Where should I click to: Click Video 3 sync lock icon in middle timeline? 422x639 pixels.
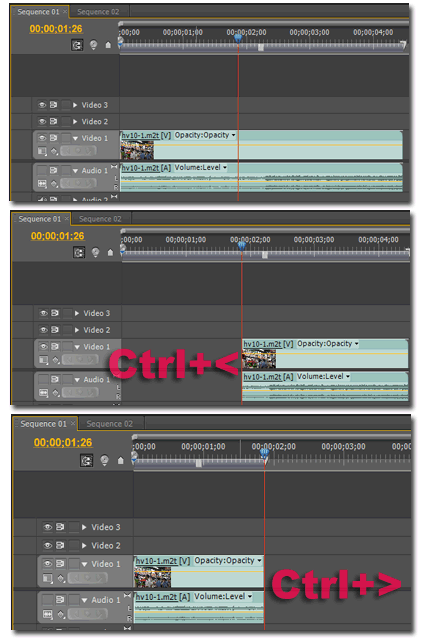tap(55, 313)
